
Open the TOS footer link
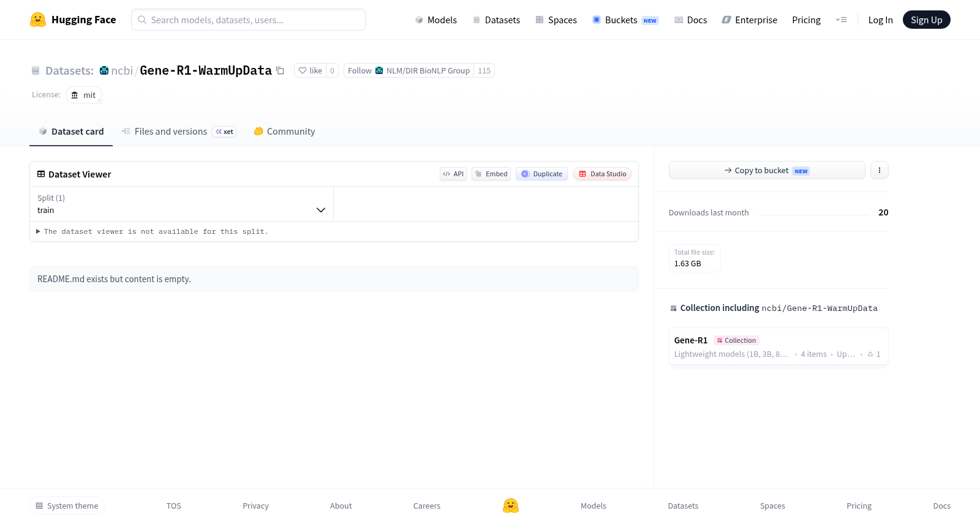click(x=174, y=506)
